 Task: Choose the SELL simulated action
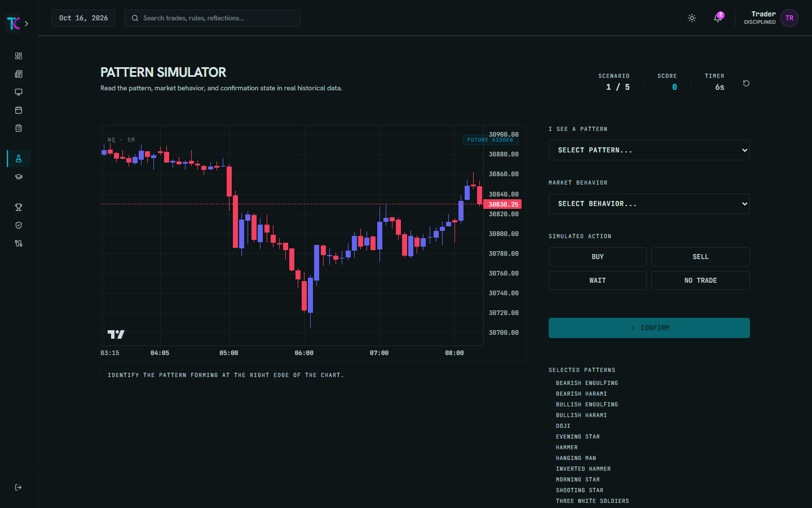click(700, 257)
